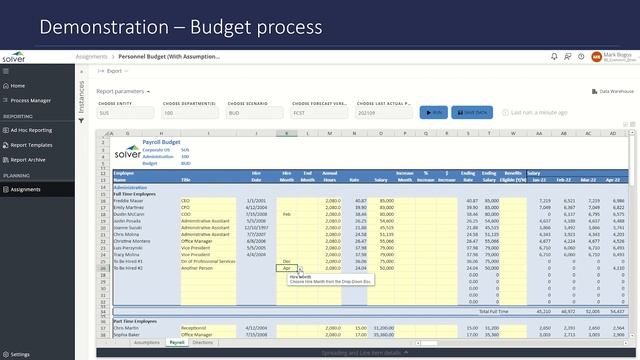Select Assignments under Planning

(x=37, y=189)
